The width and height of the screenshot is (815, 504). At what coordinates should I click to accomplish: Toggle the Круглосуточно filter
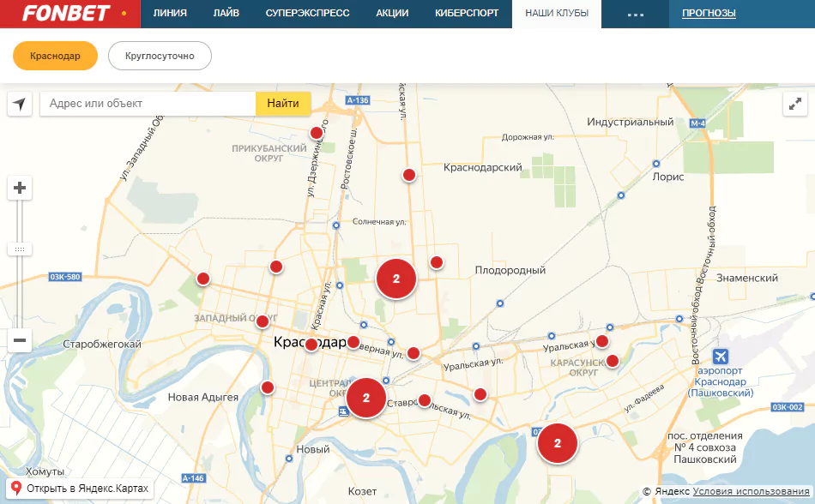tap(160, 56)
